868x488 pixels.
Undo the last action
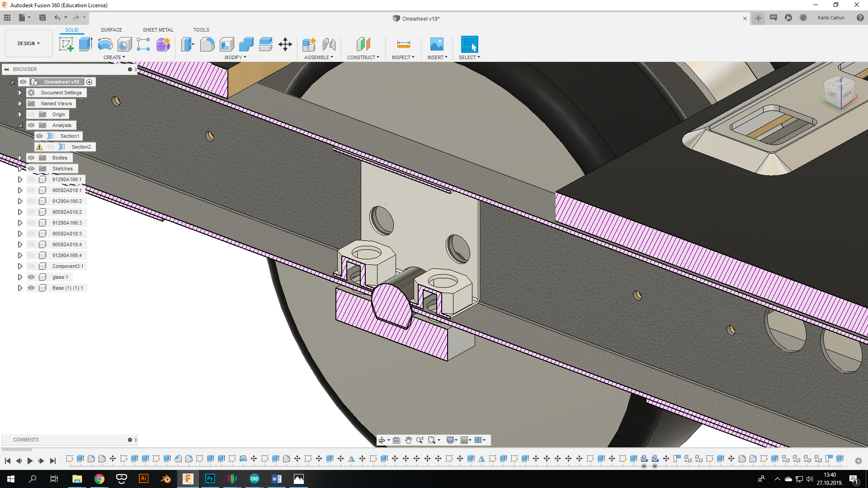tap(57, 18)
